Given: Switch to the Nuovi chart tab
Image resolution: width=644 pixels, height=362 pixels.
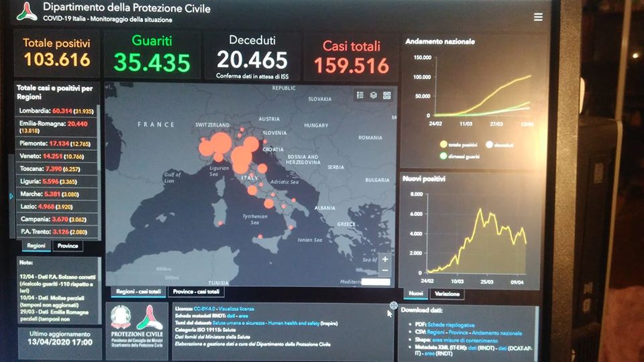Looking at the screenshot, I should (x=416, y=294).
